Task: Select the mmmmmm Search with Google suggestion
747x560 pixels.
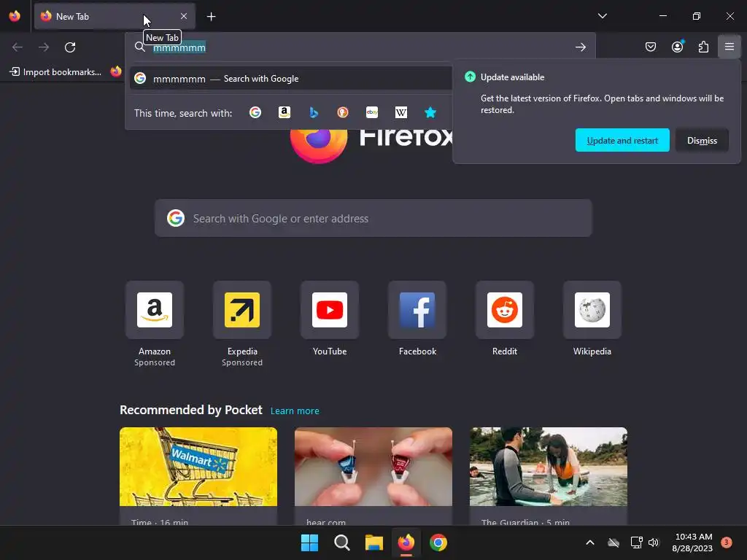Action: click(290, 79)
